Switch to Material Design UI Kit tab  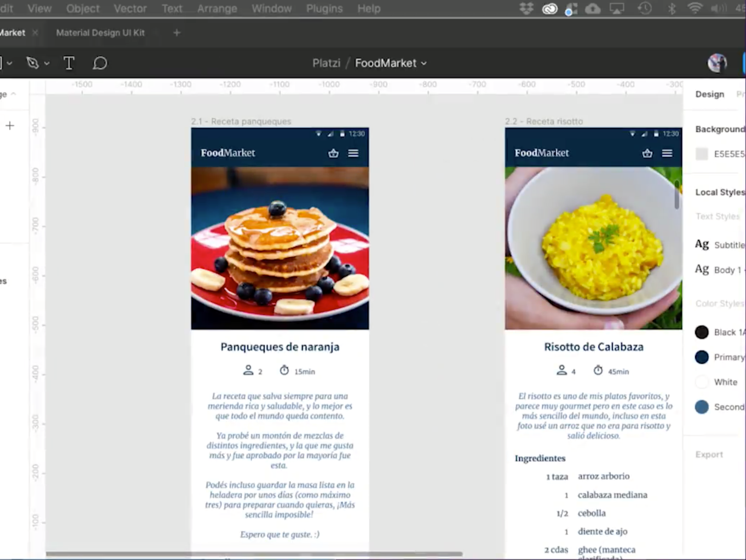pyautogui.click(x=100, y=33)
